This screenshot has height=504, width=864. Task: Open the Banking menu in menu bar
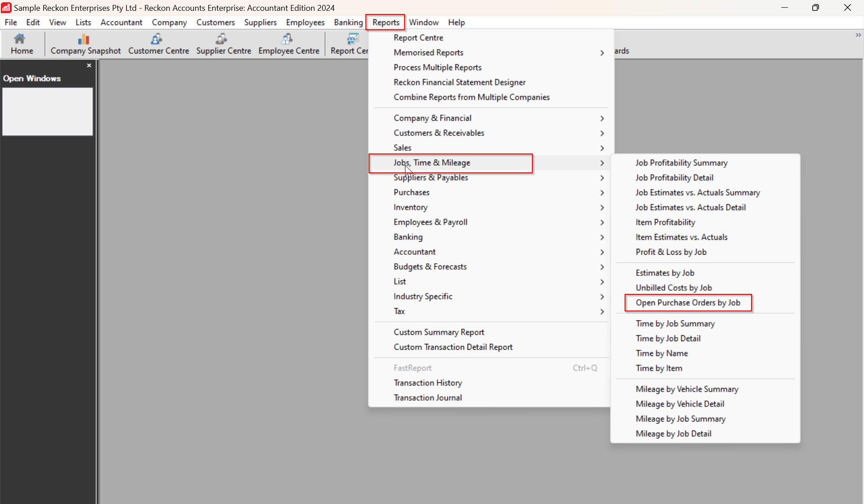[x=348, y=22]
